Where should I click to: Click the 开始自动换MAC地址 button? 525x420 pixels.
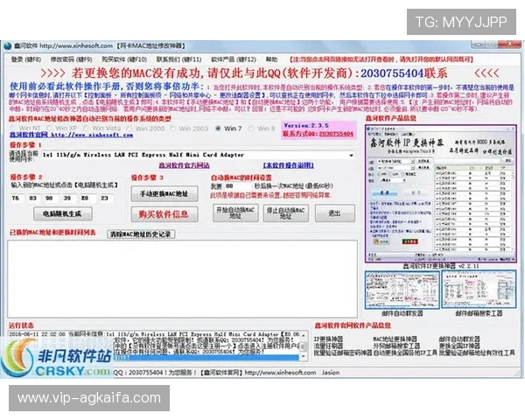pos(235,213)
